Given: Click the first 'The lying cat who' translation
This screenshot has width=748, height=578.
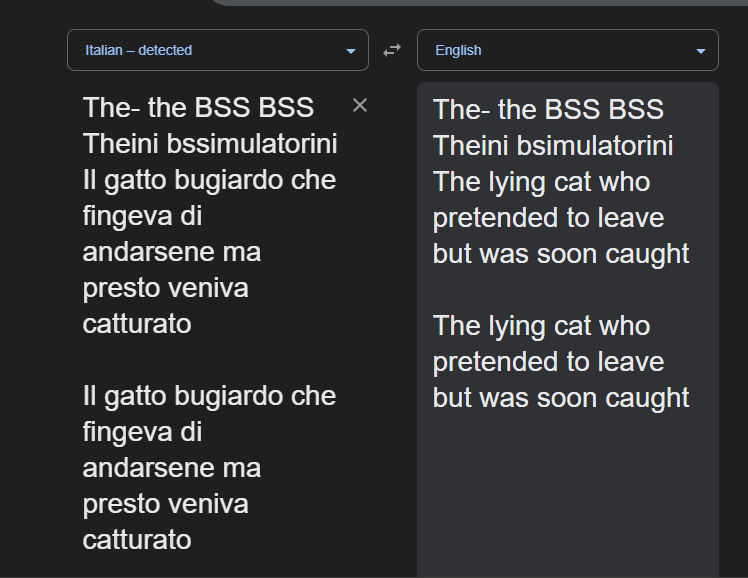Looking at the screenshot, I should tap(541, 182).
